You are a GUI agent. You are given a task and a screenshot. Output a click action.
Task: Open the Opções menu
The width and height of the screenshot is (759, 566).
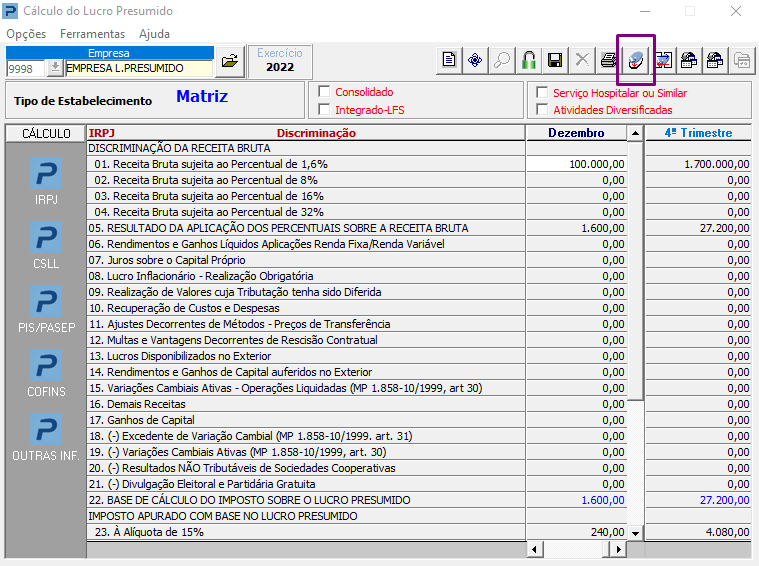26,34
